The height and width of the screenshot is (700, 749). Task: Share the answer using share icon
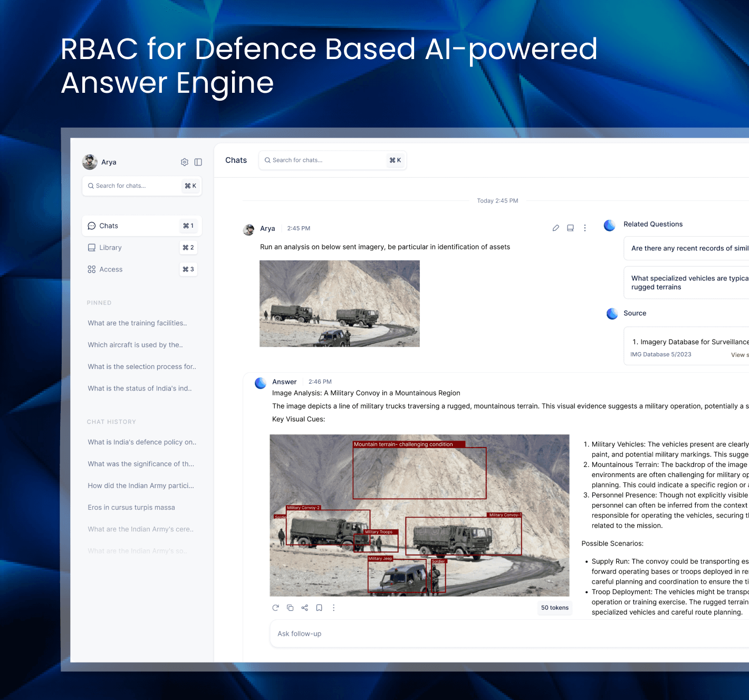point(305,608)
